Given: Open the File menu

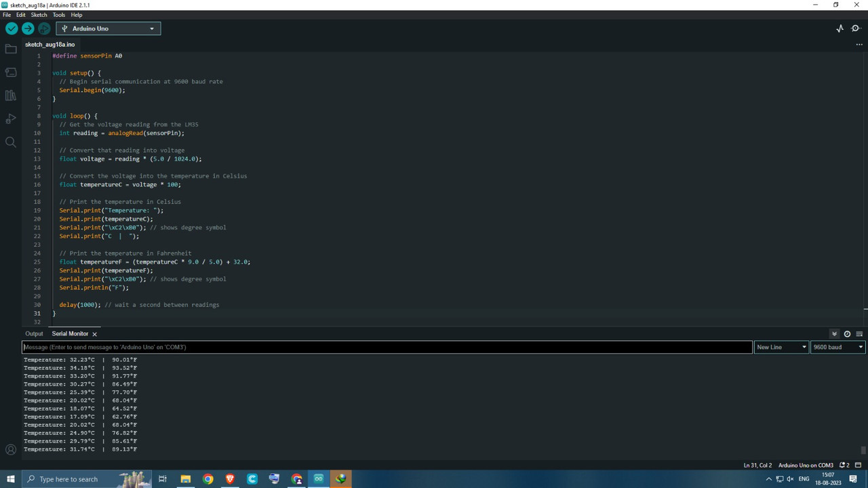Looking at the screenshot, I should [x=7, y=14].
